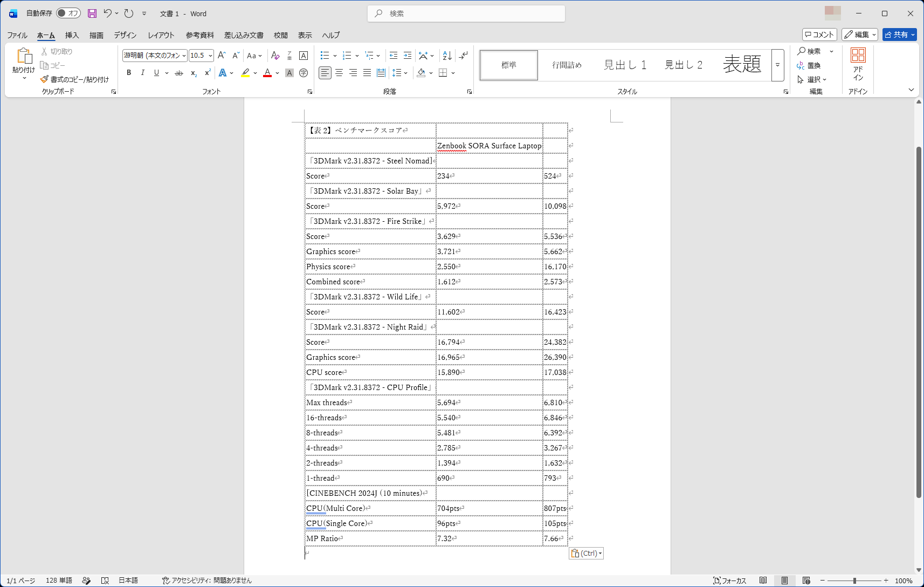Apply the red font color

point(267,73)
